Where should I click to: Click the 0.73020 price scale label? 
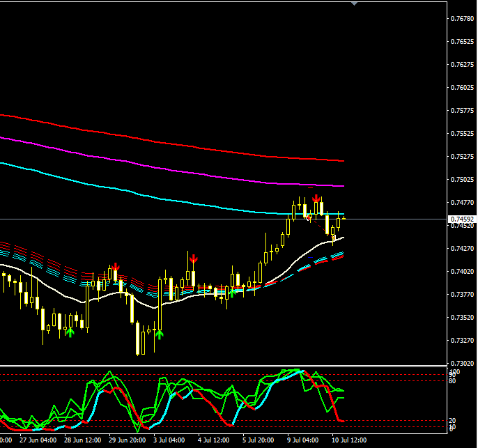[x=462, y=364]
